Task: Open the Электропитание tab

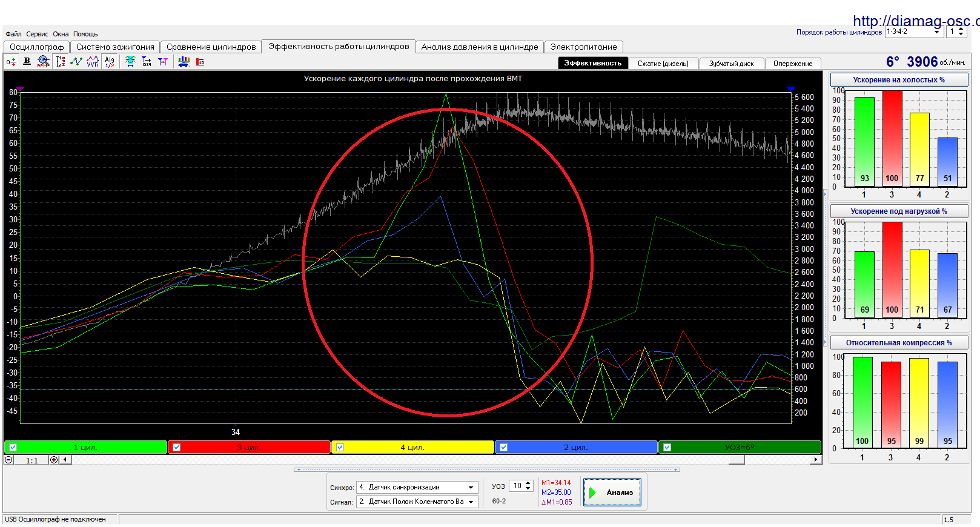Action: click(x=583, y=47)
